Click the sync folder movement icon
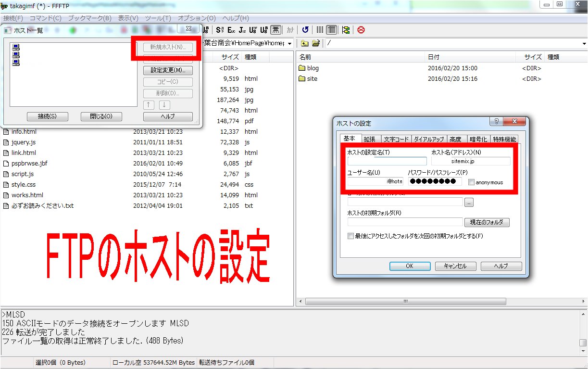 click(346, 30)
